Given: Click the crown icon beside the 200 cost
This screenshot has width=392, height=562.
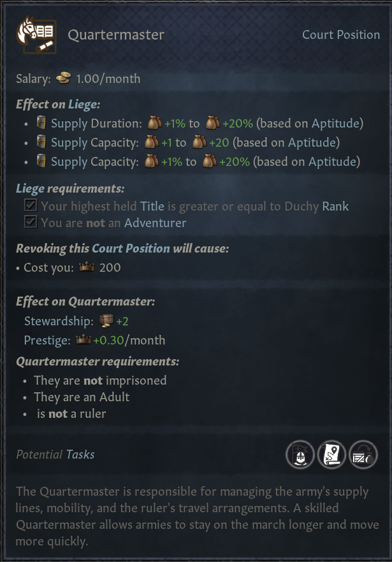Looking at the screenshot, I should pyautogui.click(x=85, y=267).
